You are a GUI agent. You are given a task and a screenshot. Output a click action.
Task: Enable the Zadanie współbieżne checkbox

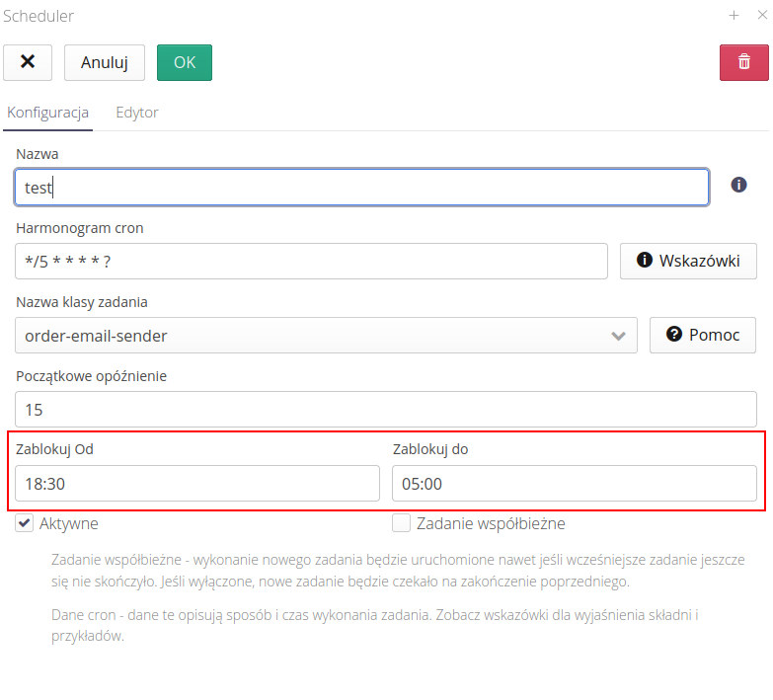coord(401,523)
